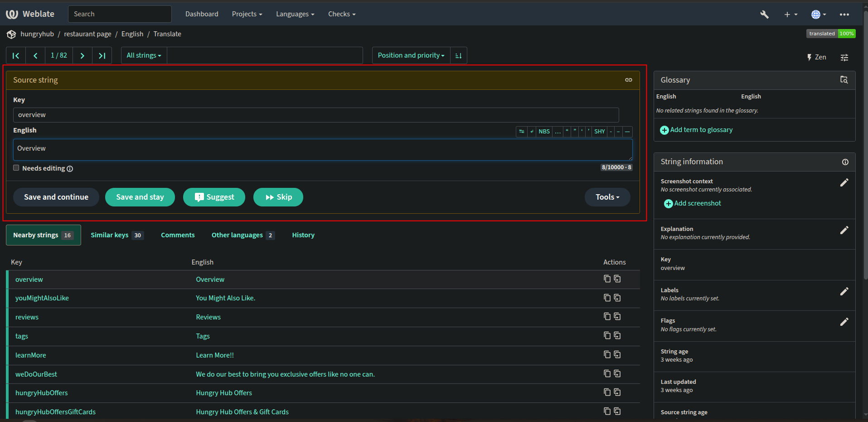Edit the screenshot context pencil icon
Screen dimensions: 868x422
click(844, 183)
